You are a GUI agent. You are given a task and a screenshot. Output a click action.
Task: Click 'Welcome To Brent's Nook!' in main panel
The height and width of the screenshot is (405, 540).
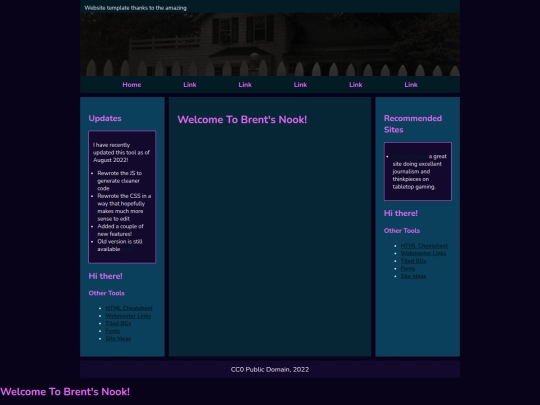[x=242, y=120]
